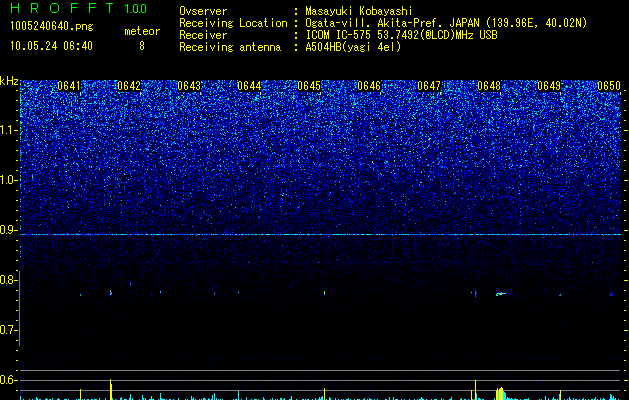Click the ICOM IC-575 receiver details
The width and height of the screenshot is (629, 400).
point(401,35)
